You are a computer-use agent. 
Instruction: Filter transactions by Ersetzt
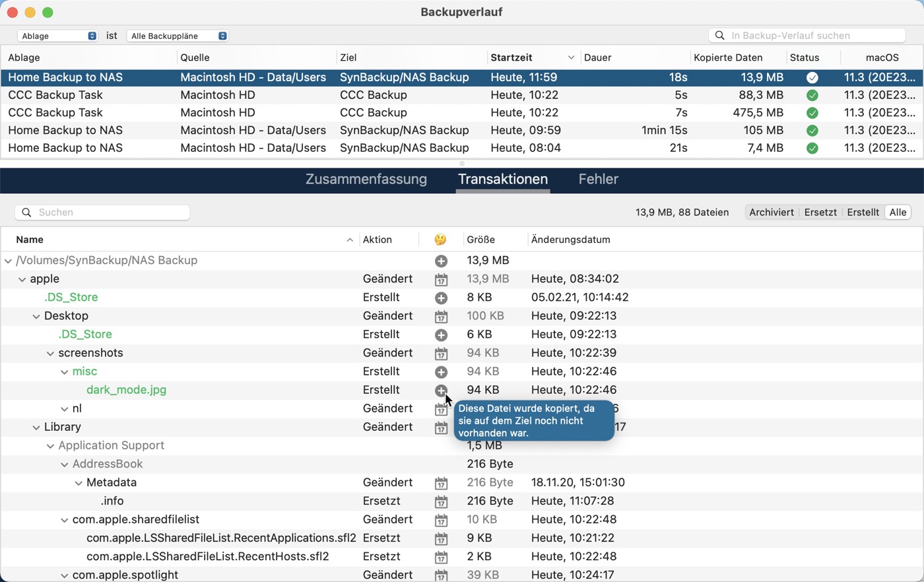tap(820, 212)
